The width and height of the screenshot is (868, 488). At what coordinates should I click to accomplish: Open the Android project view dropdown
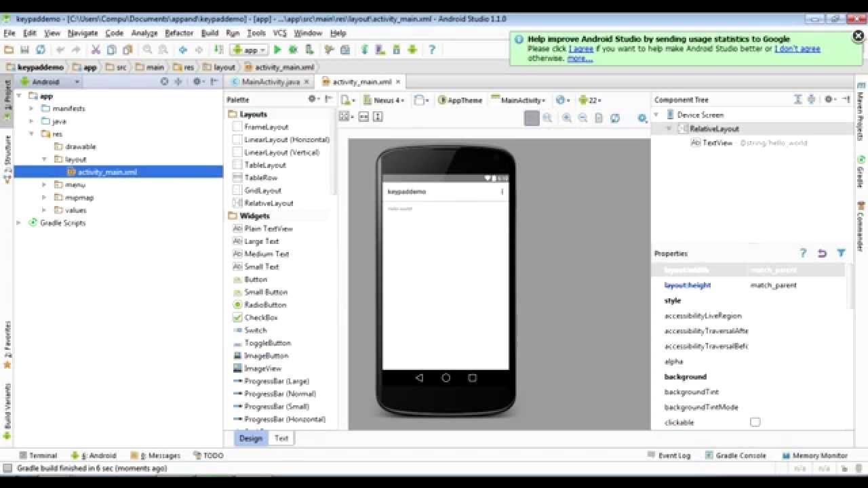pyautogui.click(x=51, y=81)
